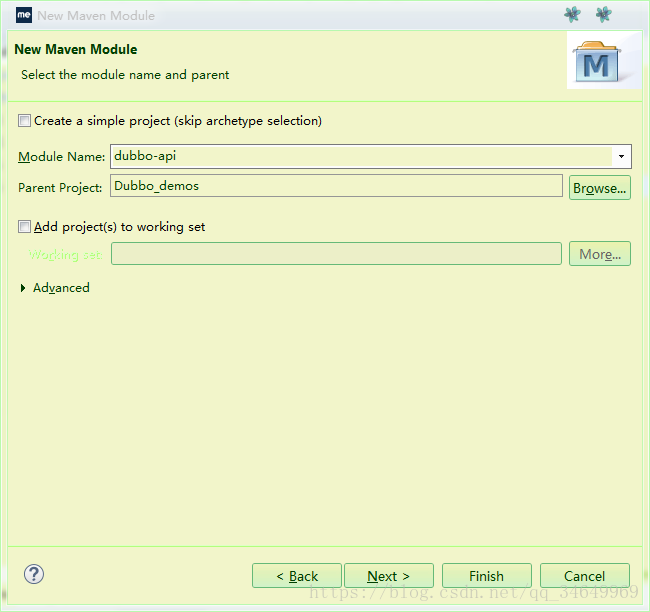Click the 'New Maven Module' bold heading
The image size is (650, 612).
tap(76, 49)
